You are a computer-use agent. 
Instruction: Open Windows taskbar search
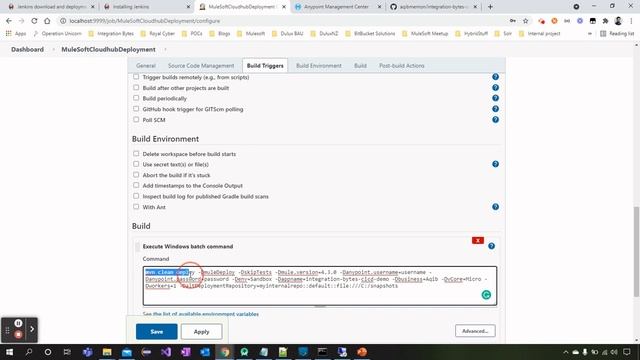tap(29, 352)
